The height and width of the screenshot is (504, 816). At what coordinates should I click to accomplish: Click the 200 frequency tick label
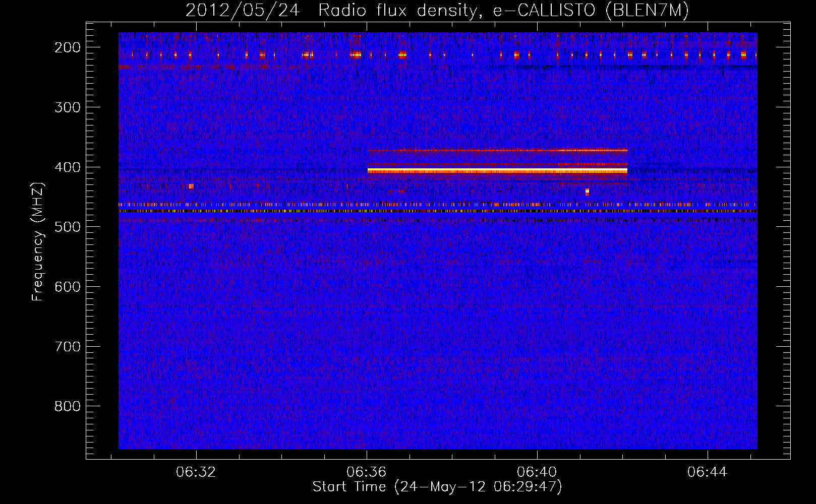coord(67,47)
